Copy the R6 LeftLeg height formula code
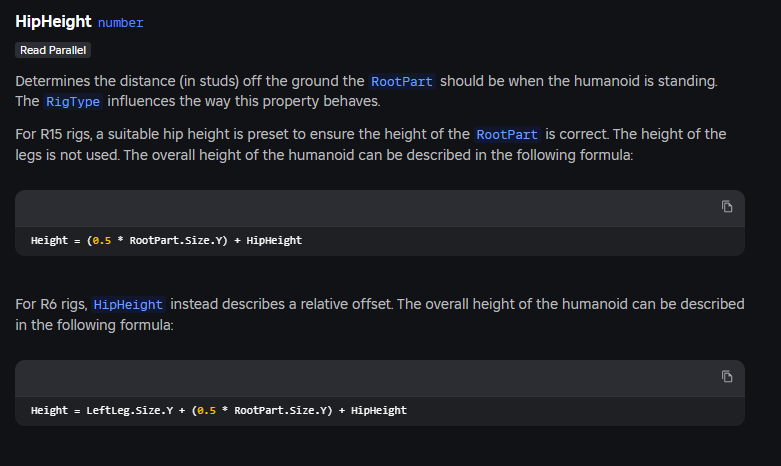Viewport: 781px width, 466px height. 727,377
